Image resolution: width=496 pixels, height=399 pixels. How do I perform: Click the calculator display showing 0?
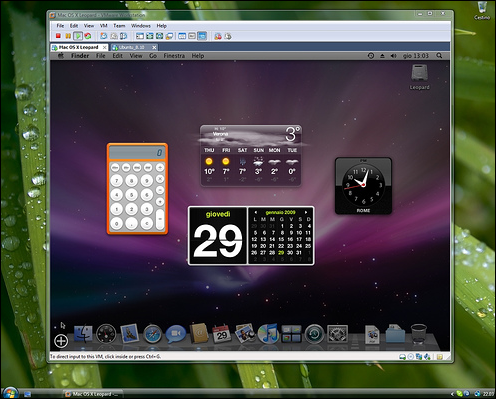137,153
